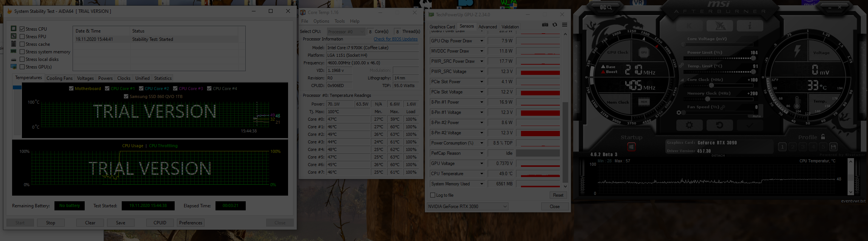Viewport: 868px width, 241px height.
Task: Open the Select CPU dropdown in Core Temp
Action: tap(346, 31)
